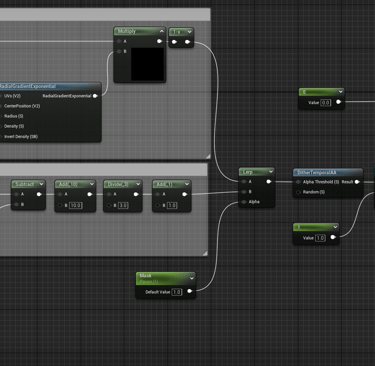This screenshot has width=375, height=366.
Task: Click the Lerp node's B input pin
Action: pyautogui.click(x=244, y=192)
